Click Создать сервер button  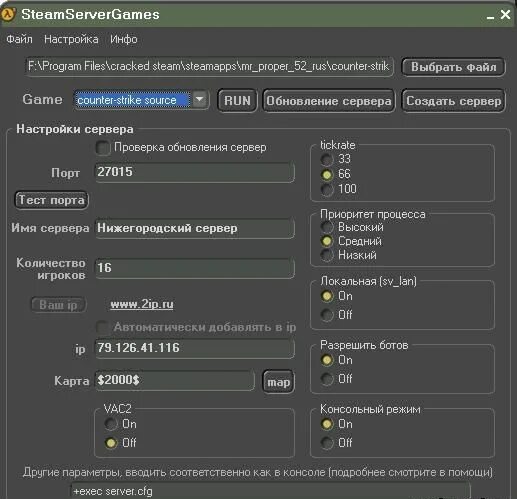click(x=453, y=101)
